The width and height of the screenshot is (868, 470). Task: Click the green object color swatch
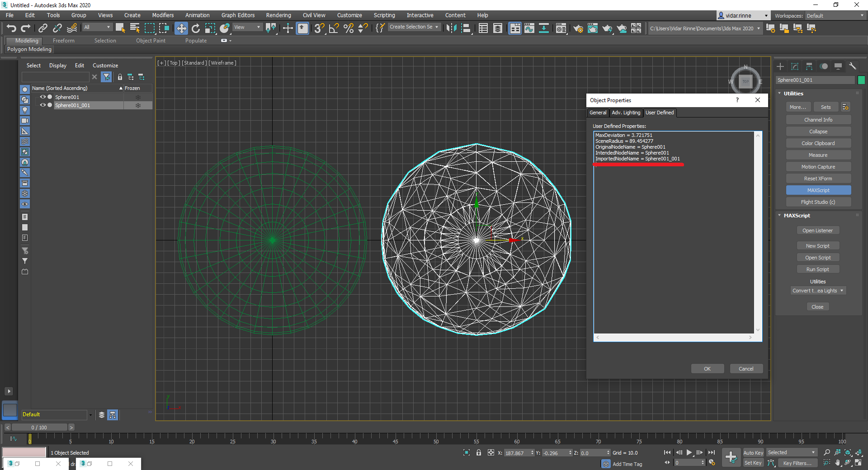tap(861, 80)
